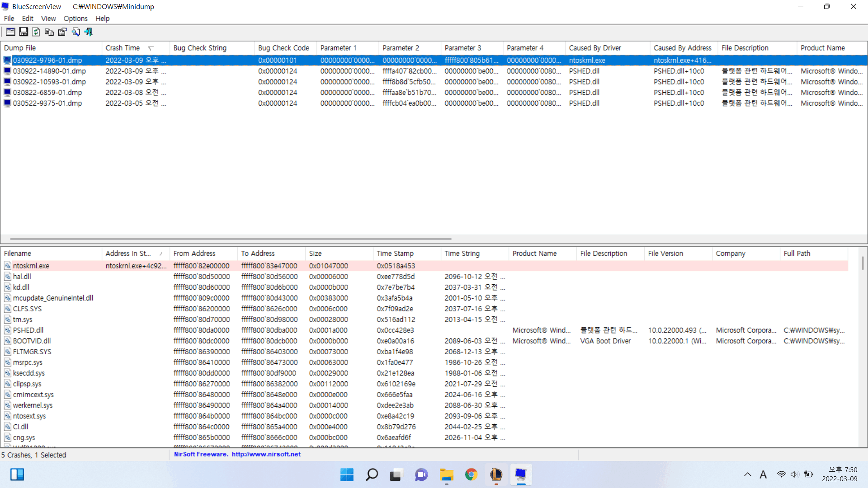Open the Help menu

pyautogui.click(x=103, y=19)
